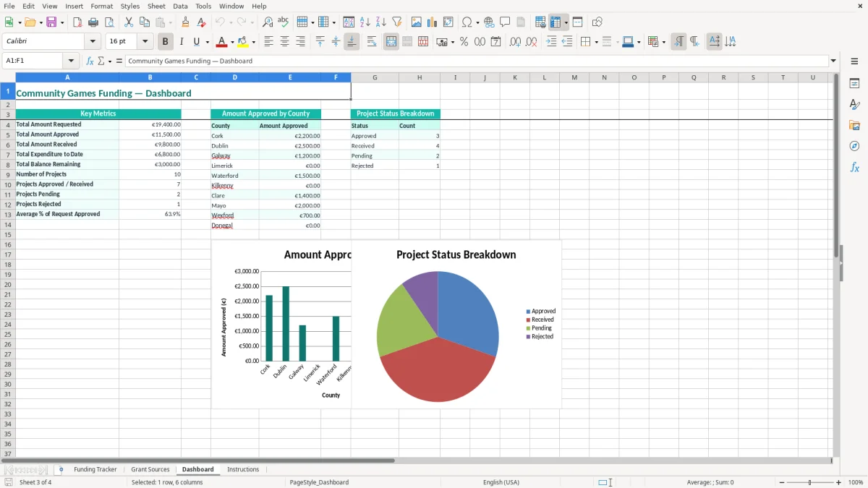This screenshot has height=488, width=868.
Task: Copy the selection with the Copy icon
Action: pyautogui.click(x=145, y=22)
